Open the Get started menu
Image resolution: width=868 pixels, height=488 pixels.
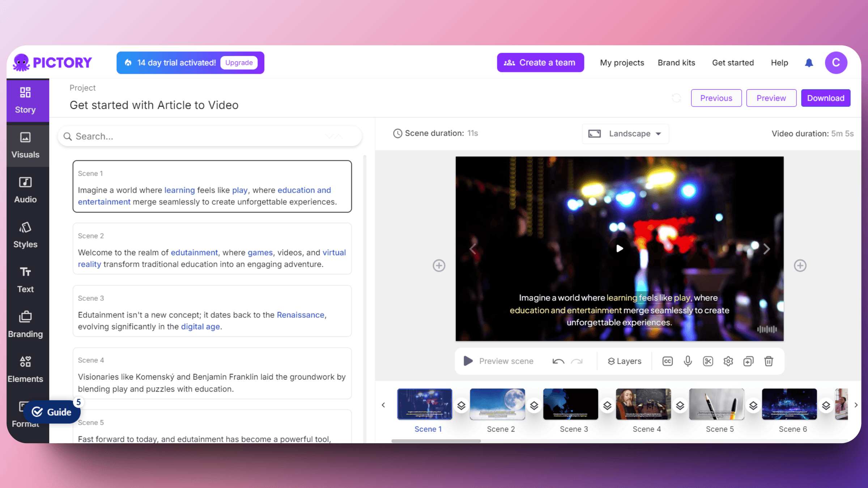733,63
